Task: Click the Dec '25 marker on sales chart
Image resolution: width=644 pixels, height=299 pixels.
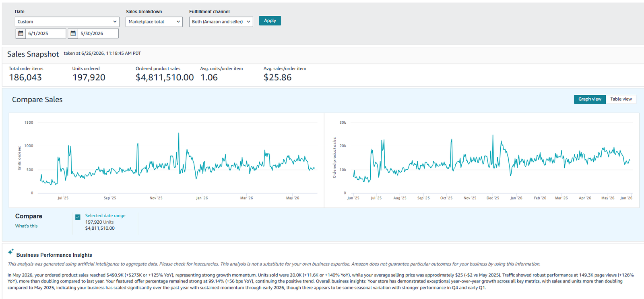Action: click(x=493, y=198)
